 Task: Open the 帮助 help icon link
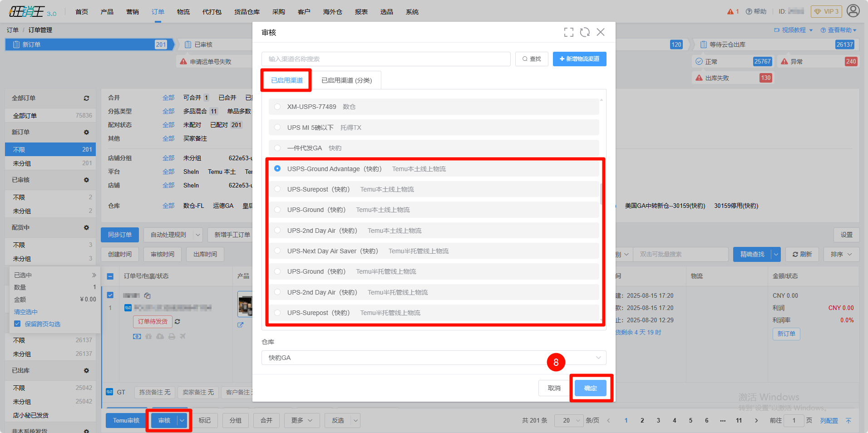click(755, 11)
